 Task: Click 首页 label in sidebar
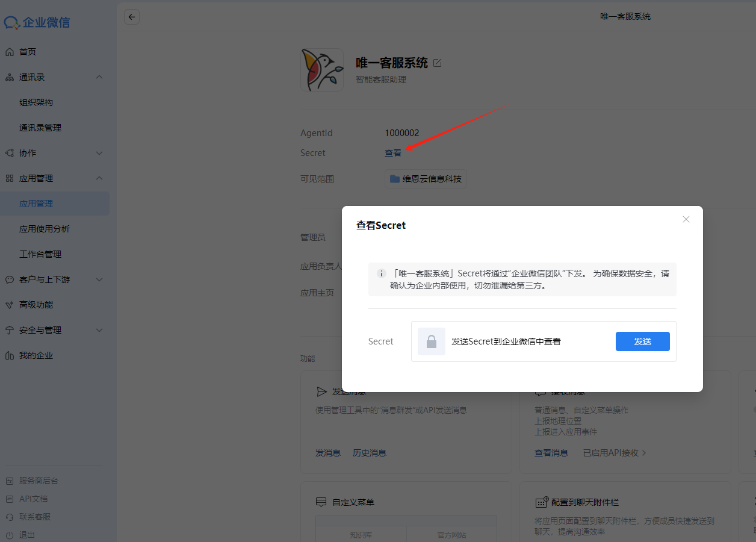28,52
